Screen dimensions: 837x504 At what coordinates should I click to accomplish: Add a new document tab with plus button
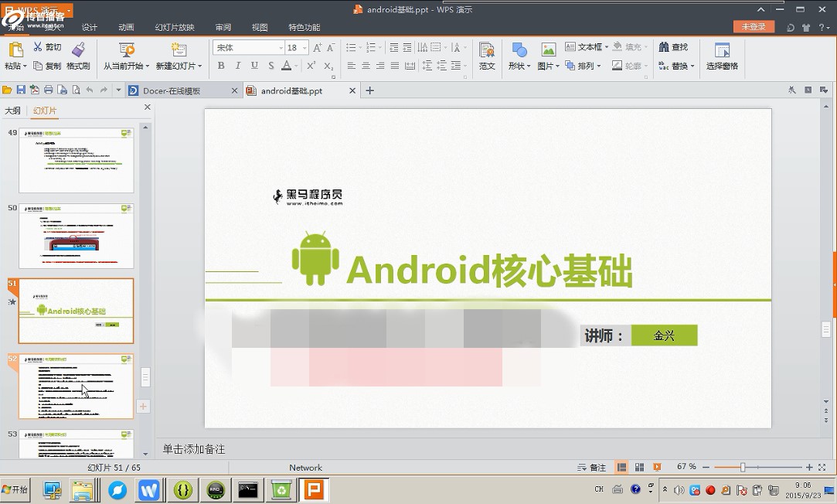coord(369,90)
